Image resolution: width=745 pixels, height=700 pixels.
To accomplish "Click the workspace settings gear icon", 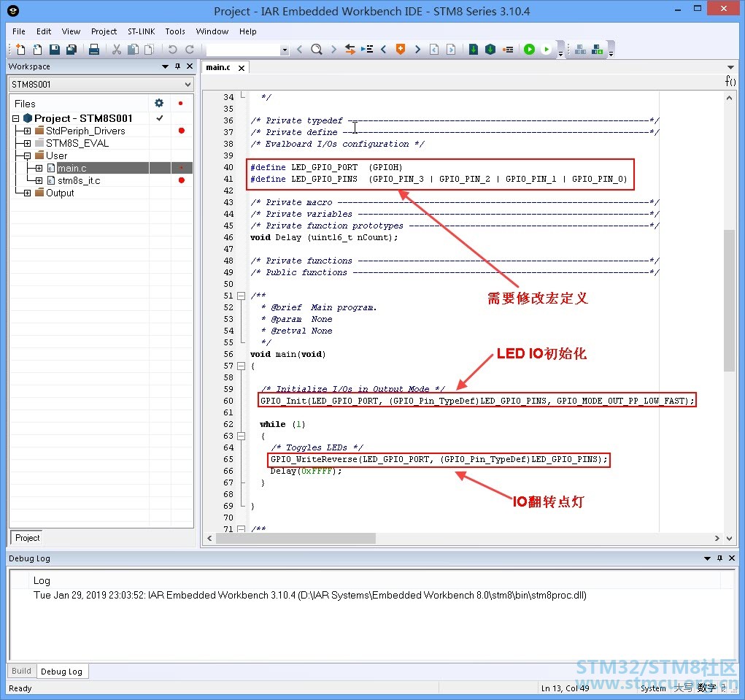I will click(x=159, y=103).
